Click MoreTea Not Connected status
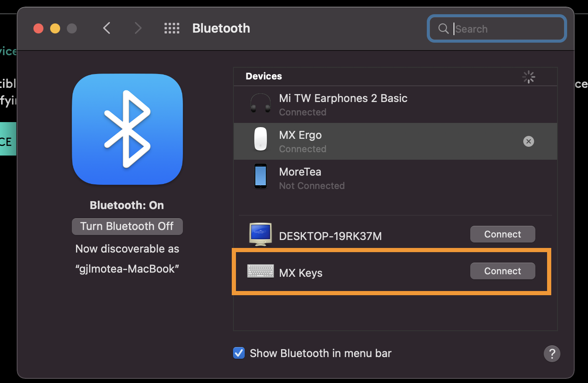 point(312,186)
